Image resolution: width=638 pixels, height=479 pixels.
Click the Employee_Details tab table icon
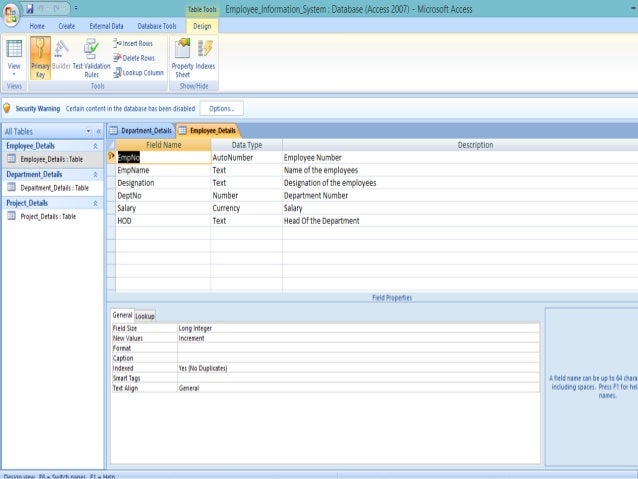183,130
